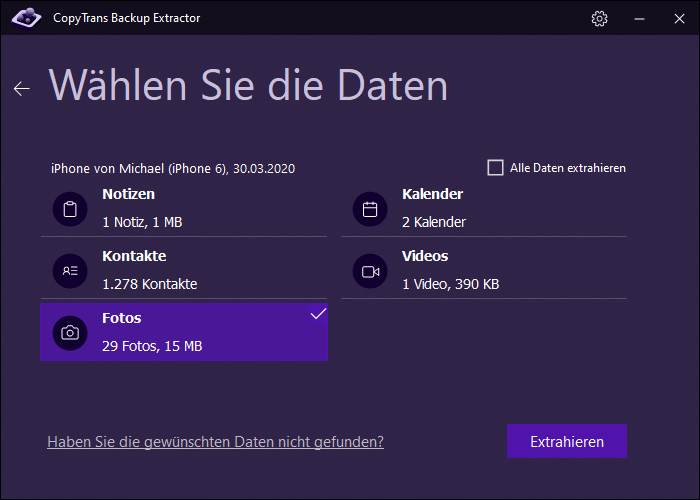Viewport: 700px width, 500px height.
Task: Open 'Haben Sie die gewünschten Daten nicht gefunden?' link
Action: [216, 442]
